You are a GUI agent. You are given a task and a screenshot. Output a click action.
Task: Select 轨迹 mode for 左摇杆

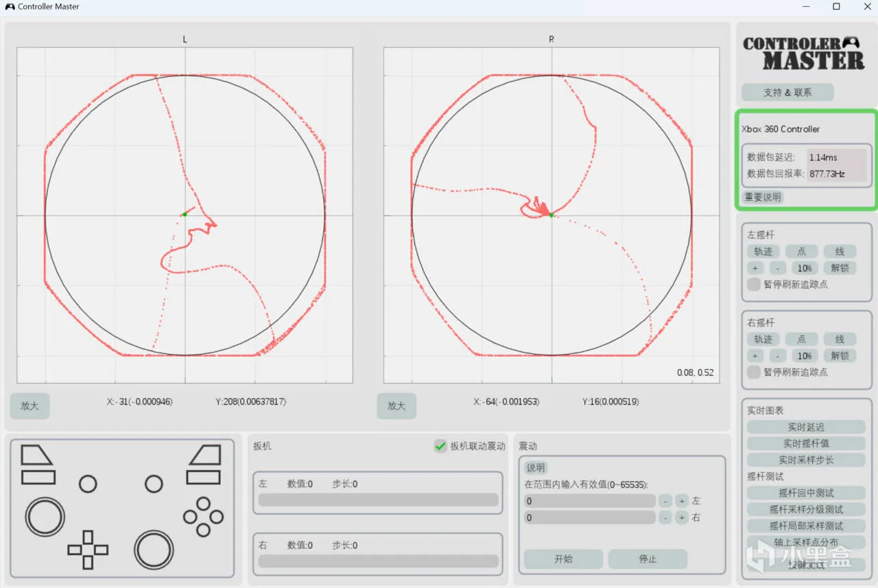coord(763,252)
